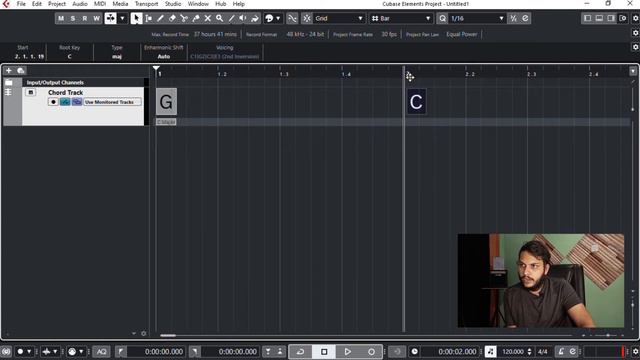Viewport: 640px width, 360px height.
Task: Toggle Solo all tracks S button
Action: pyautogui.click(x=73, y=18)
